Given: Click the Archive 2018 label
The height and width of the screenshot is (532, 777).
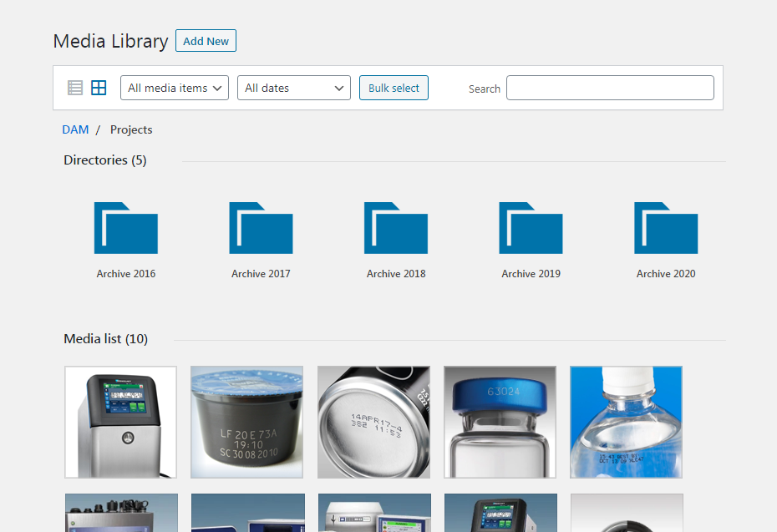Looking at the screenshot, I should [x=396, y=273].
